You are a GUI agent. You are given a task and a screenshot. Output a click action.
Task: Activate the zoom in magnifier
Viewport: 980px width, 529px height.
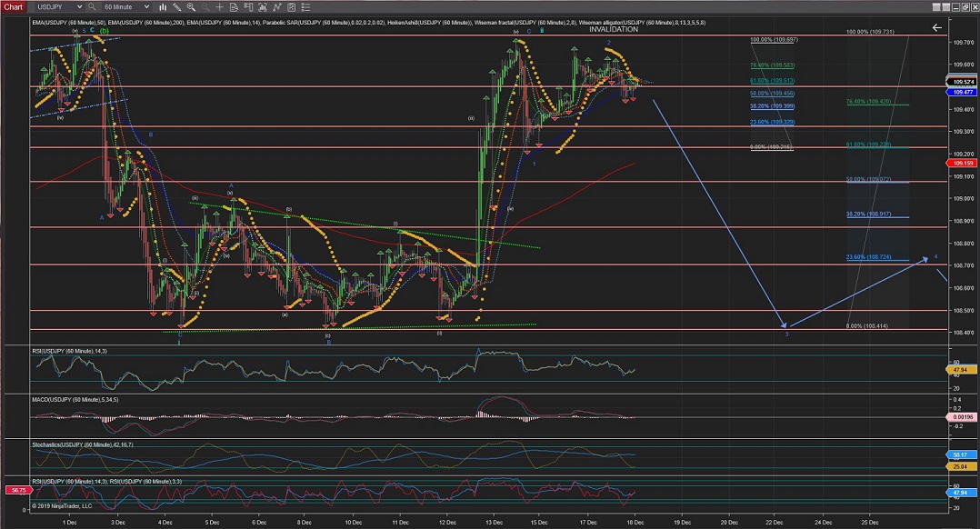click(x=191, y=7)
